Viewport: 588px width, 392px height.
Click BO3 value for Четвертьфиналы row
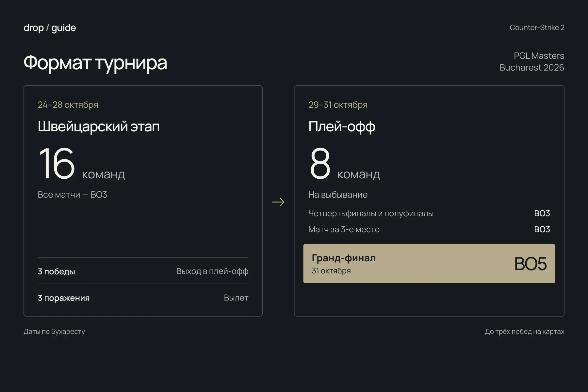point(542,213)
